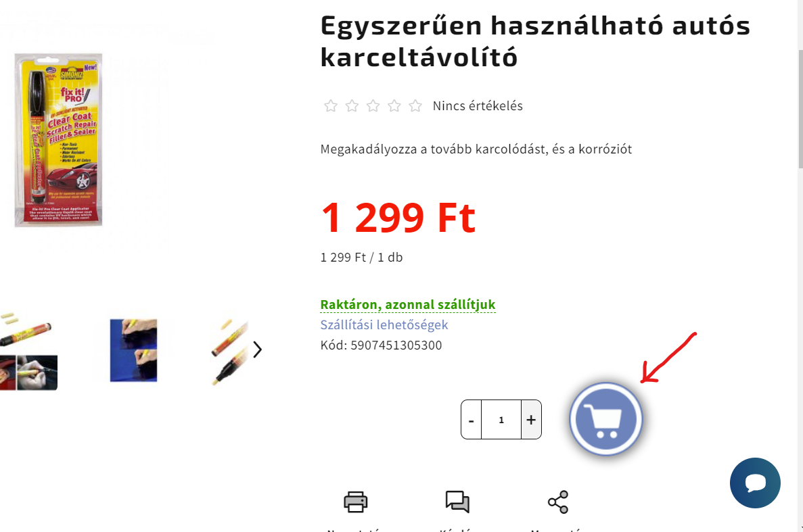The image size is (803, 532).
Task: Rate product with the third star
Action: tap(373, 106)
